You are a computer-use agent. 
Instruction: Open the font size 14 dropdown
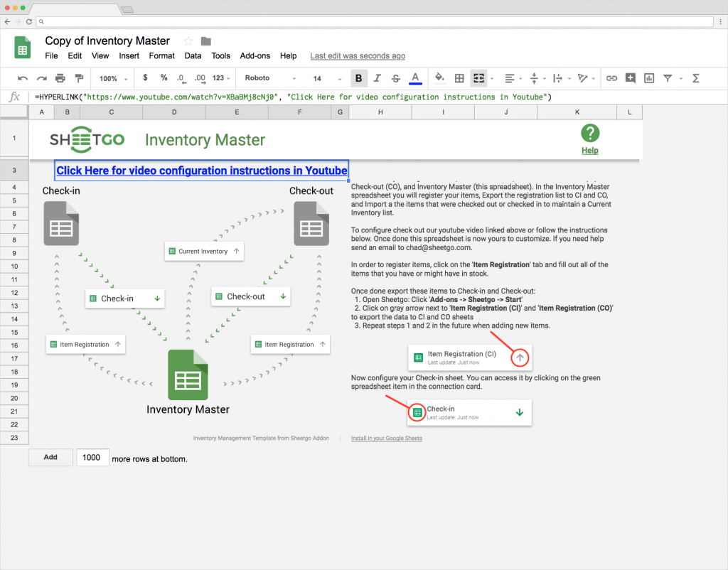coord(324,78)
